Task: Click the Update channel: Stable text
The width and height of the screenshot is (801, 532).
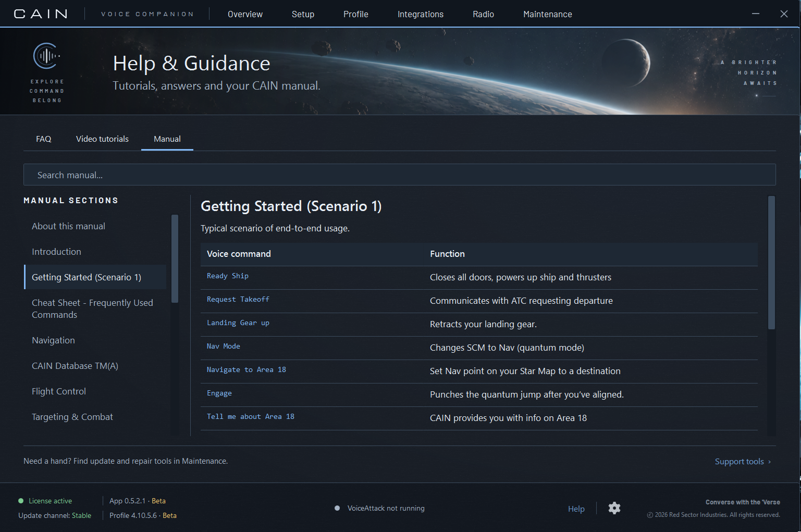Action: (x=55, y=515)
